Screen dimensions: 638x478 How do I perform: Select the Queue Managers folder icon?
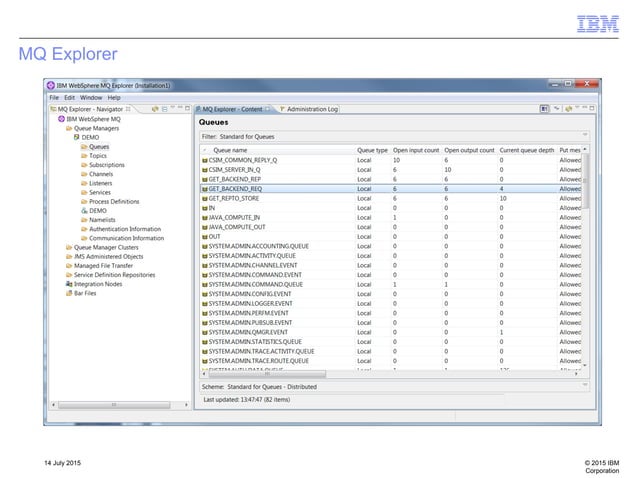pos(69,128)
